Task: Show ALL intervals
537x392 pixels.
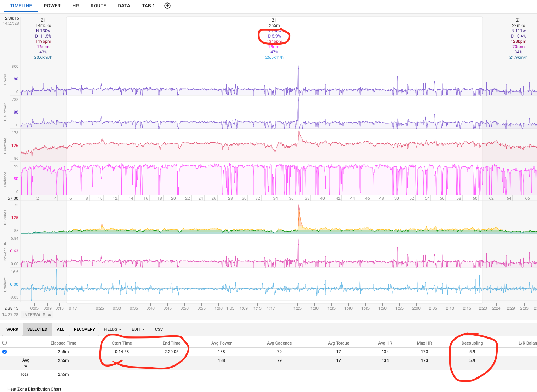Action: point(61,329)
